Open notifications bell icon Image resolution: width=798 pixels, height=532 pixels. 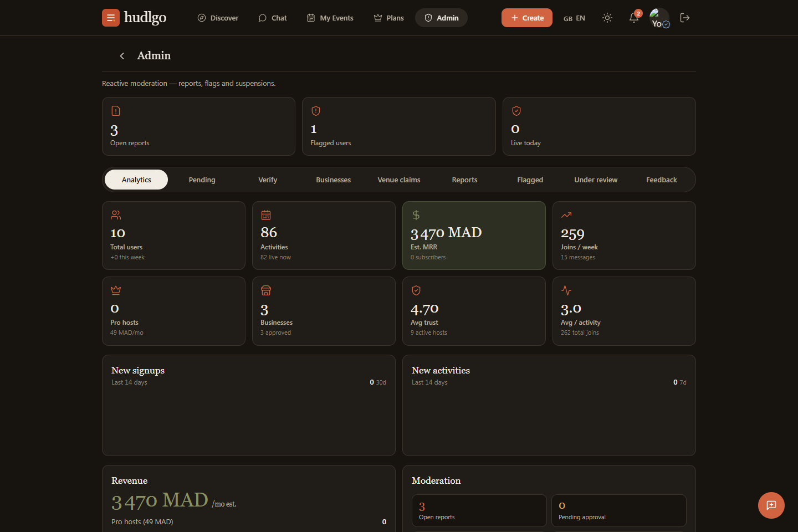pos(634,18)
